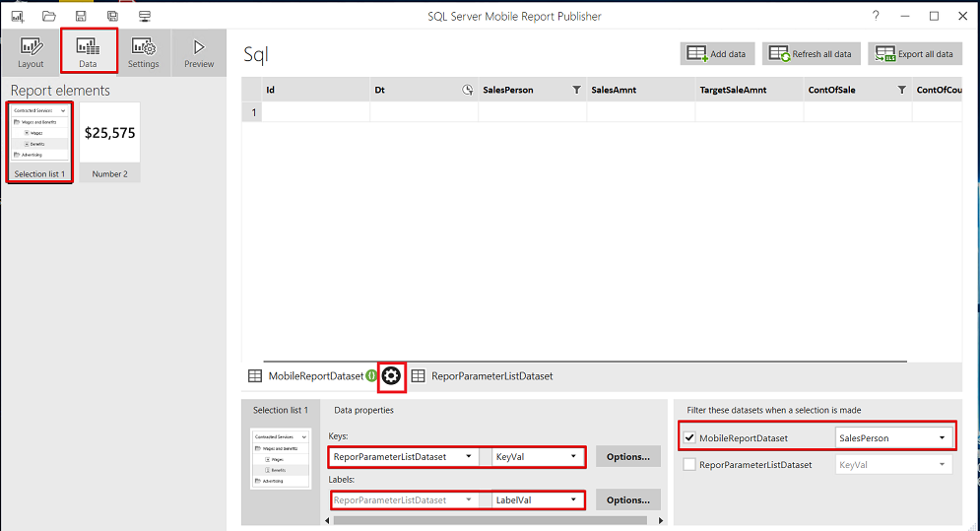Image resolution: width=980 pixels, height=531 pixels.
Task: Open an existing report with folder icon
Action: 48,17
